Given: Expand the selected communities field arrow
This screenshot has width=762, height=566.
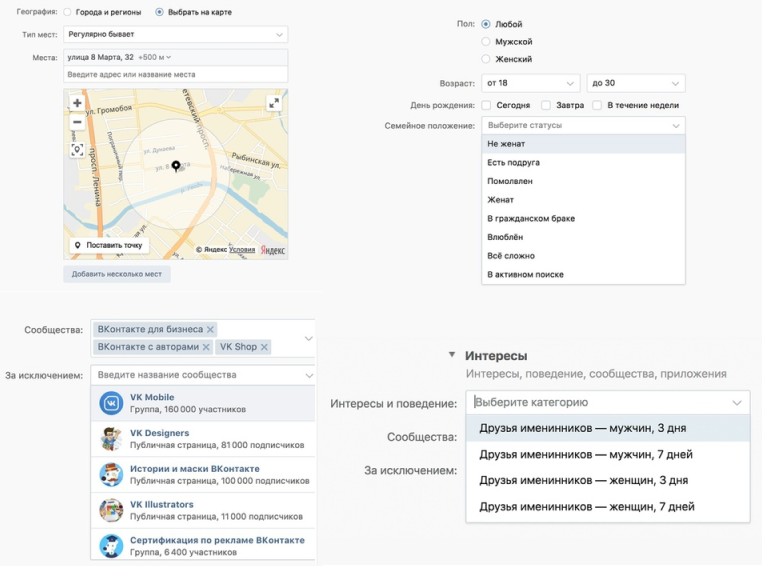Looking at the screenshot, I should click(x=308, y=338).
